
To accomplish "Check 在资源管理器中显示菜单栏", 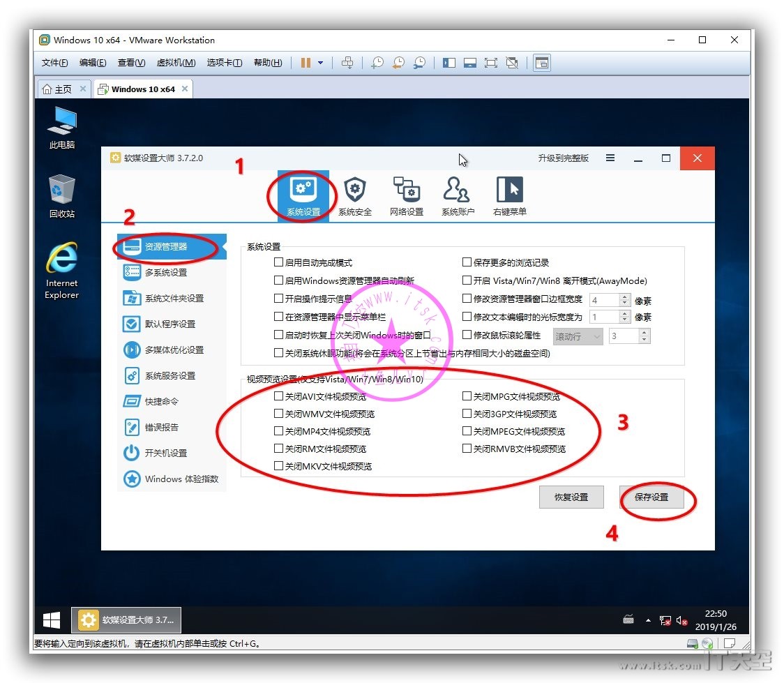I will click(278, 317).
